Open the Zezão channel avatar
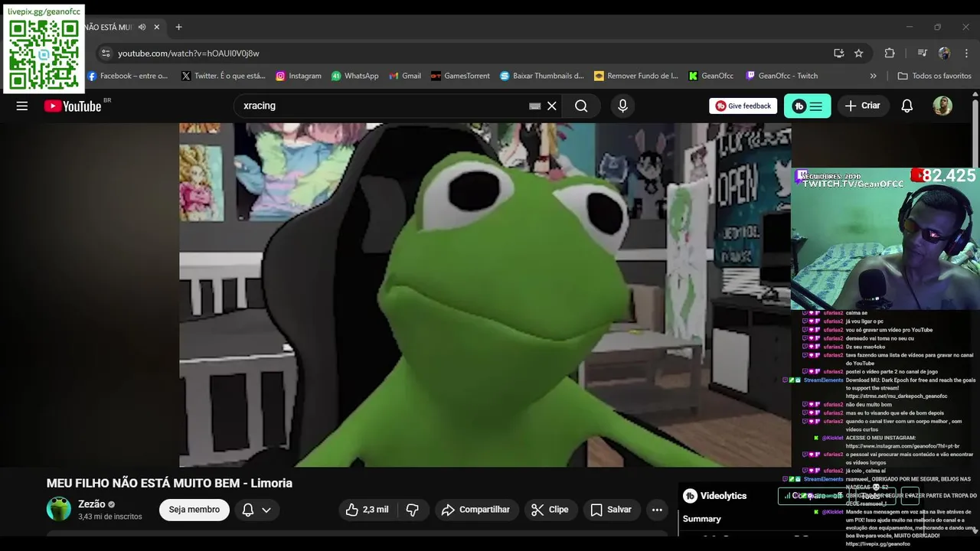The image size is (980, 551). click(59, 509)
